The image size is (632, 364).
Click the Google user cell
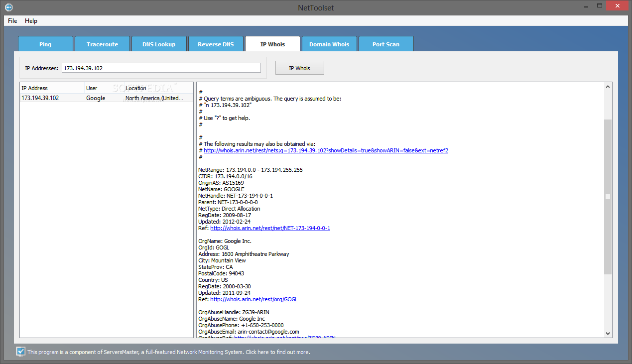[x=96, y=98]
